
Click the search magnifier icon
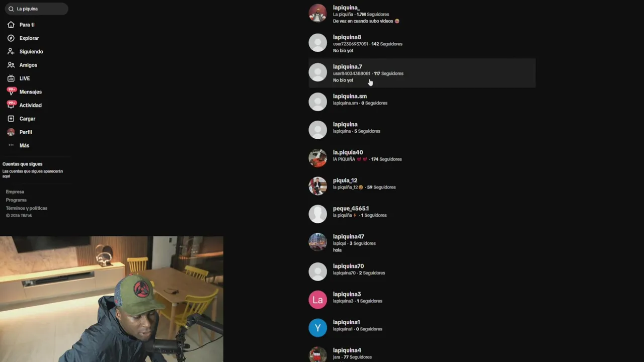coord(11,9)
